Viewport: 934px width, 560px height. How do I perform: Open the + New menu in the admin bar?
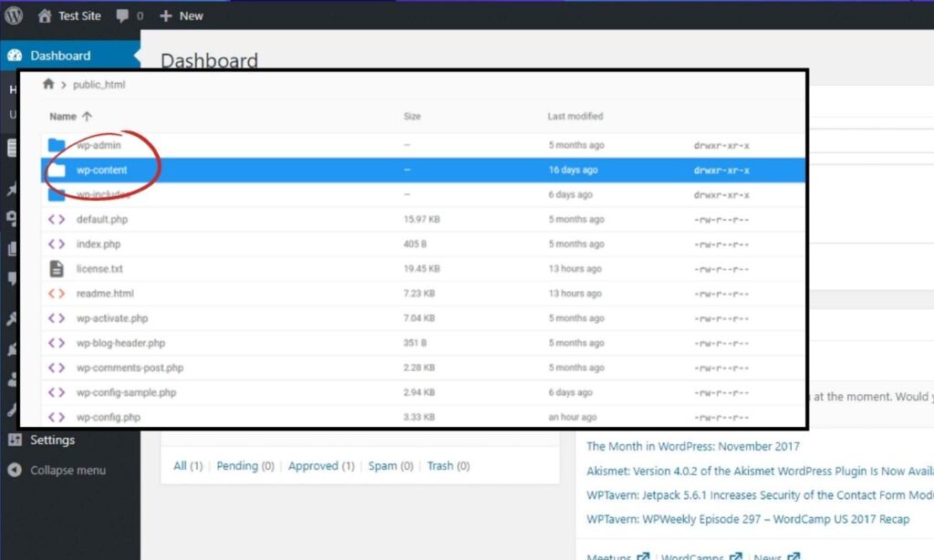click(x=180, y=15)
